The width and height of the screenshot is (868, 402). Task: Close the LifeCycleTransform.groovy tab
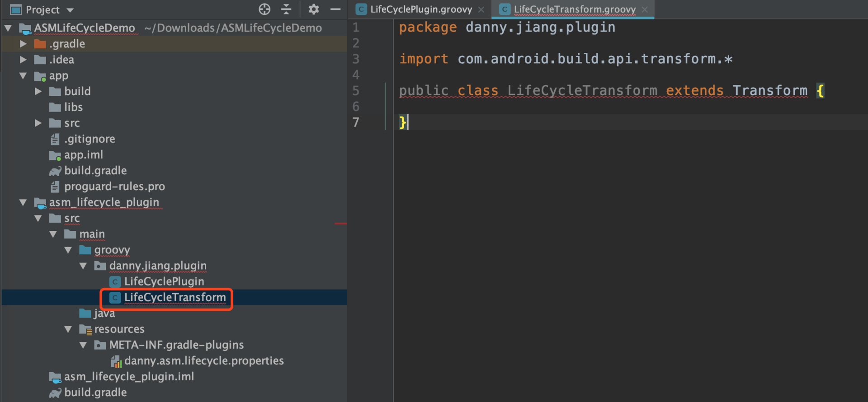(x=645, y=9)
